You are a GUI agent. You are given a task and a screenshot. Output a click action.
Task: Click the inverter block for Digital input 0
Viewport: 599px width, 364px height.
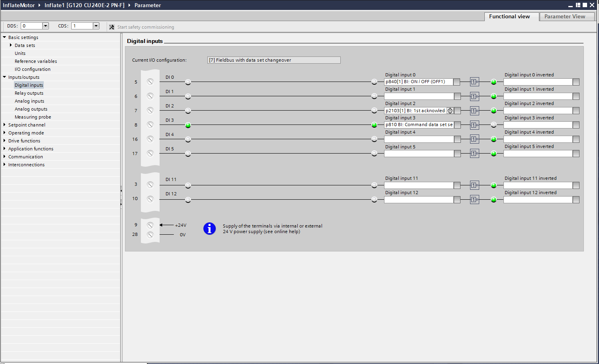(x=474, y=82)
